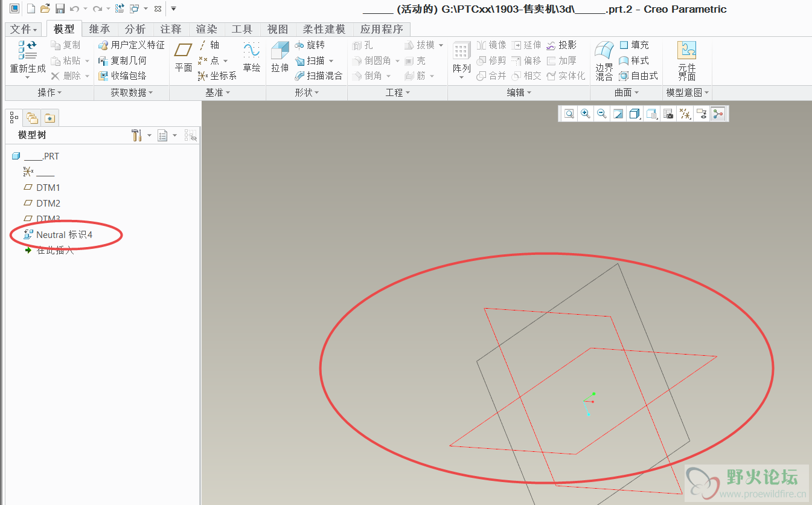This screenshot has width=812, height=505.
Task: Select the 投影 (Project) tool
Action: (561, 45)
